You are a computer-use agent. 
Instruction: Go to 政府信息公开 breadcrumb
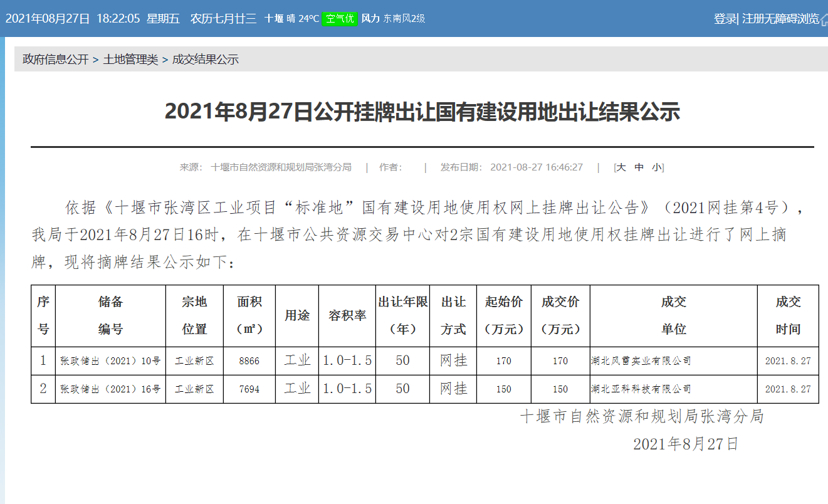click(x=56, y=60)
